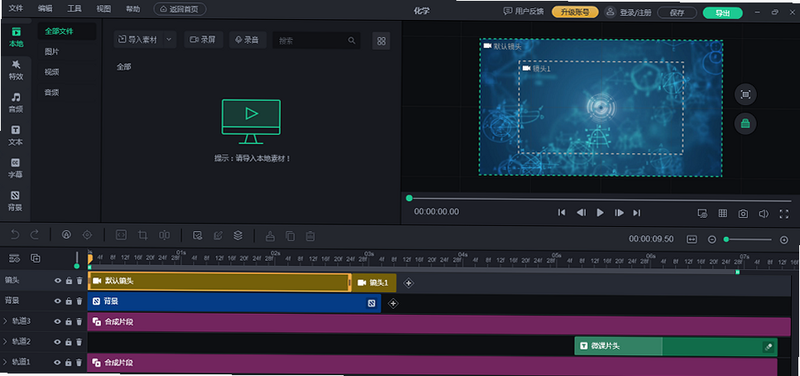Mute preview audio with speaker icon
Image resolution: width=800 pixels, height=376 pixels.
763,214
